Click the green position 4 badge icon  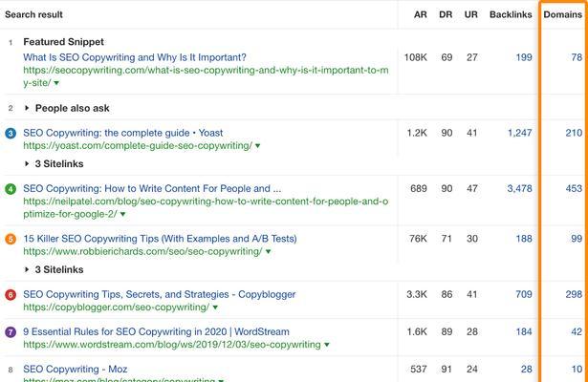point(11,189)
